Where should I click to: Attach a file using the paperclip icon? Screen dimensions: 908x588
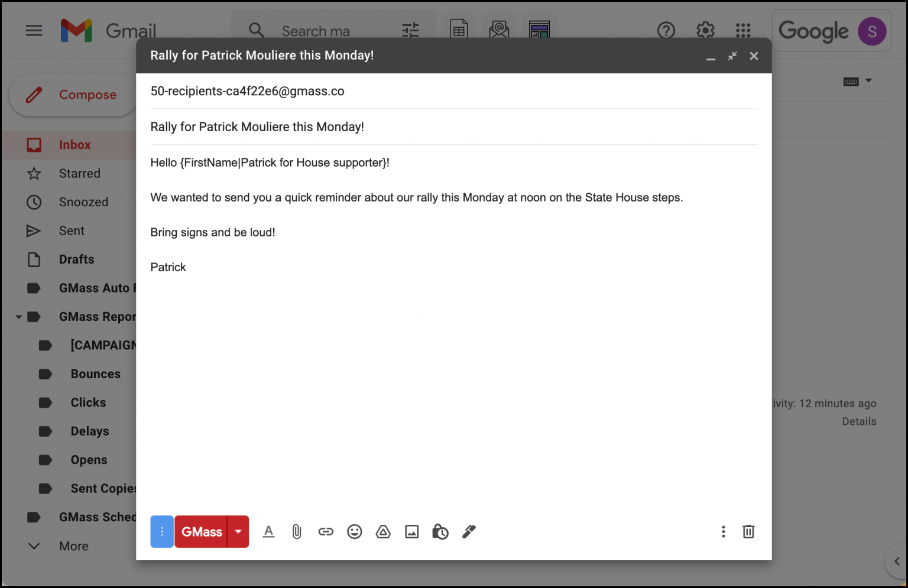click(297, 531)
